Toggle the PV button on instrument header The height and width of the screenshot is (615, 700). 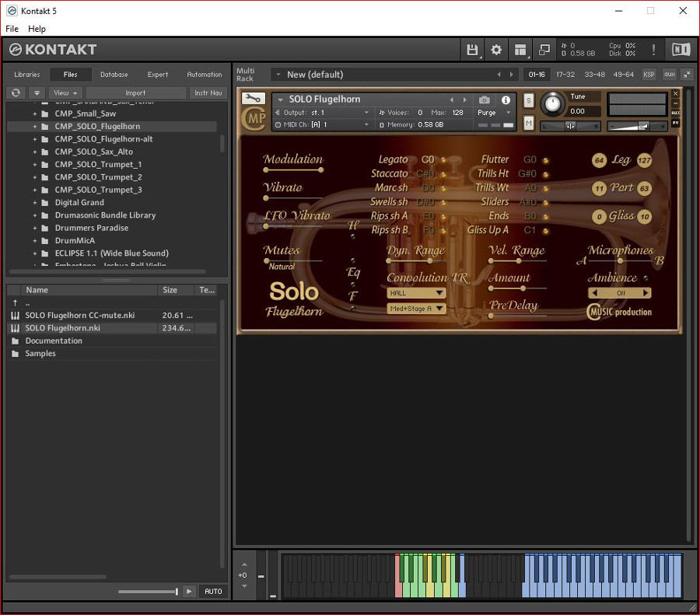(675, 123)
